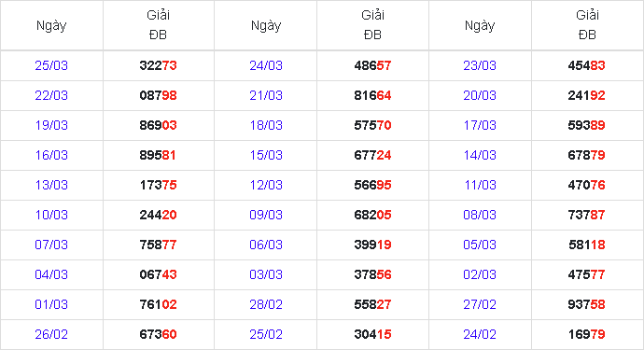Select the 26/02 date link
The width and height of the screenshot is (644, 350).
pyautogui.click(x=51, y=334)
